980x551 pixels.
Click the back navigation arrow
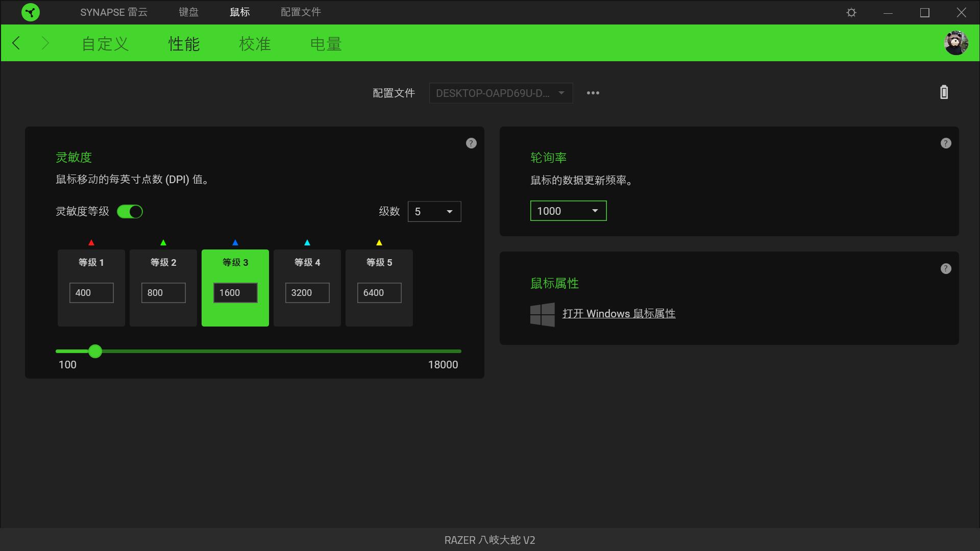pos(16,43)
